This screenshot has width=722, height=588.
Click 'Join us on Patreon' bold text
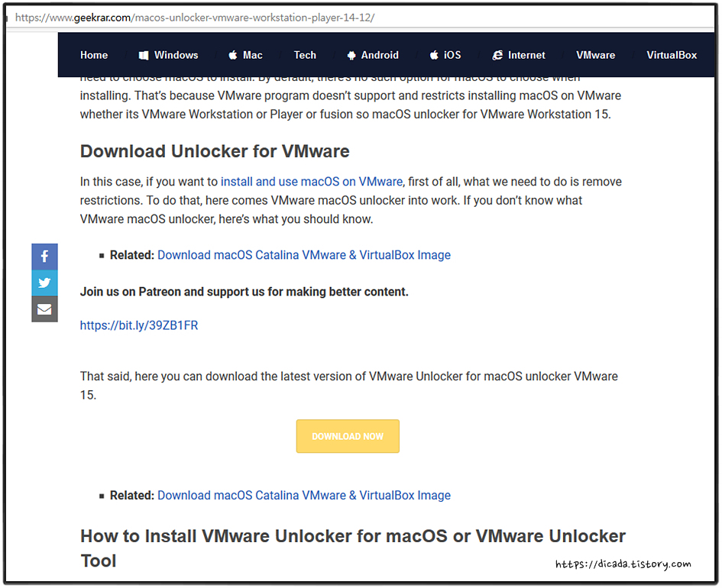[244, 292]
